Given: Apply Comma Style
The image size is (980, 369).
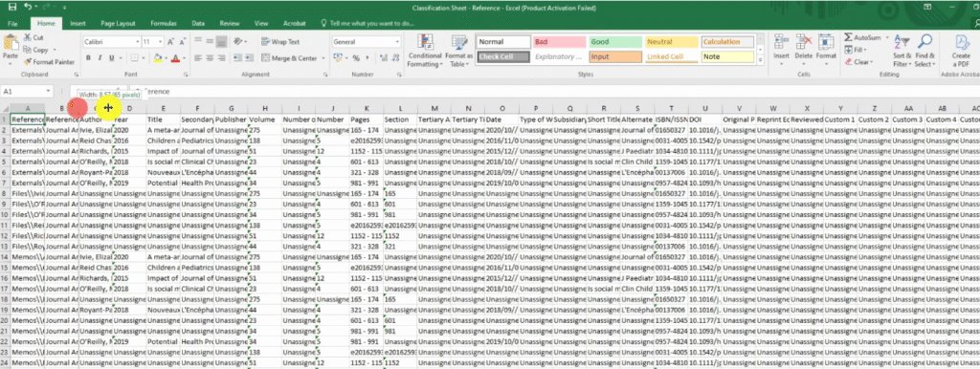Looking at the screenshot, I should (367, 58).
